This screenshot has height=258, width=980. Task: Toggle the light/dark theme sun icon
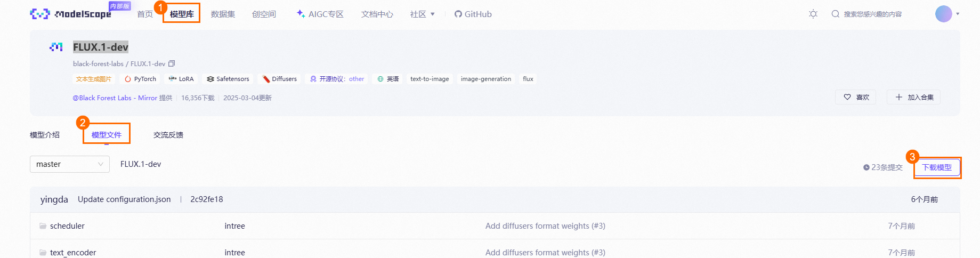813,14
